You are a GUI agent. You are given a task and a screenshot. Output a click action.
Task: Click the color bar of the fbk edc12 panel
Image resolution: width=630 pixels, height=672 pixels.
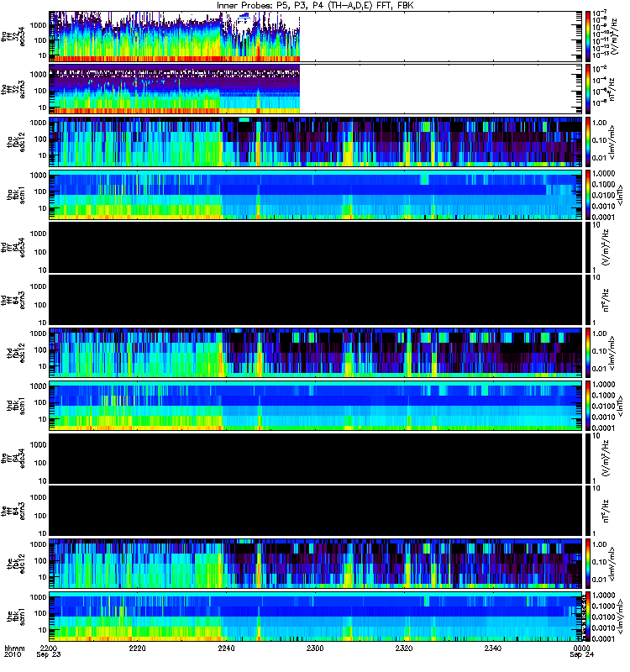(588, 564)
